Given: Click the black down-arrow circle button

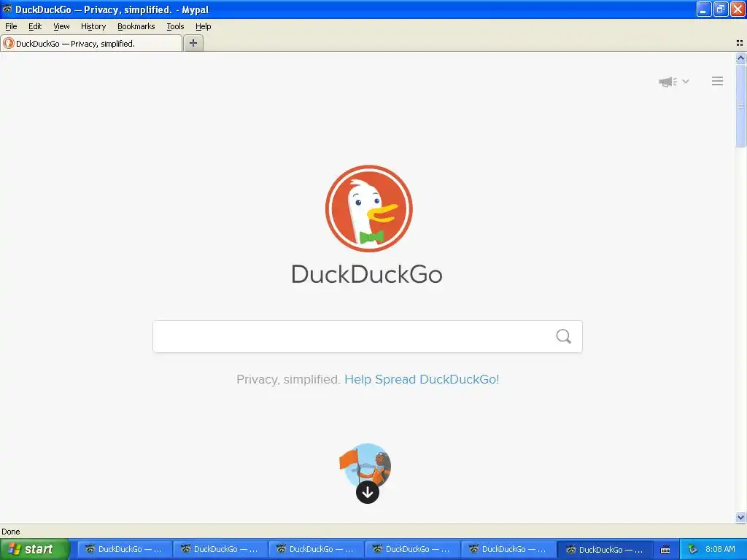Looking at the screenshot, I should [x=368, y=492].
